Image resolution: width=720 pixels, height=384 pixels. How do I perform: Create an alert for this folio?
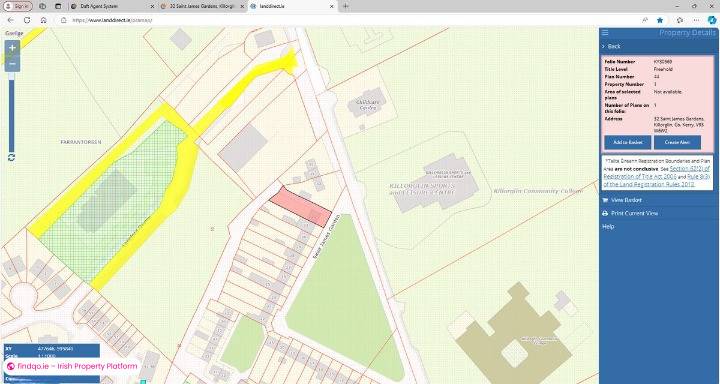pyautogui.click(x=677, y=142)
